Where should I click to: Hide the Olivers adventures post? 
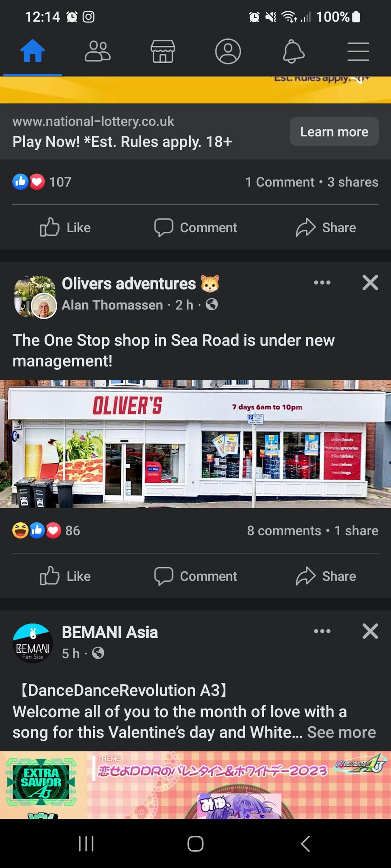click(x=370, y=282)
